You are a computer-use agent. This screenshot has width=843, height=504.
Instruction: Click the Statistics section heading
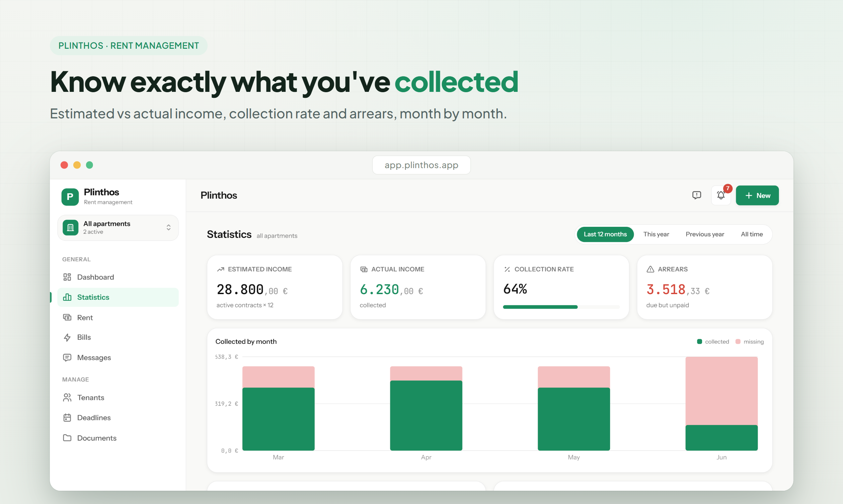(229, 234)
